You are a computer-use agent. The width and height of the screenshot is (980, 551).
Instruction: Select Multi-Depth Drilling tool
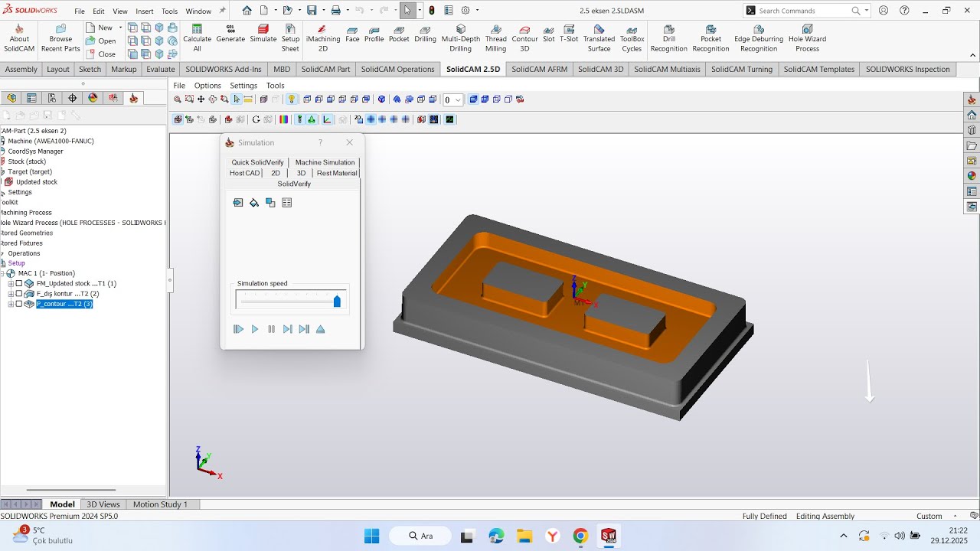(x=461, y=38)
